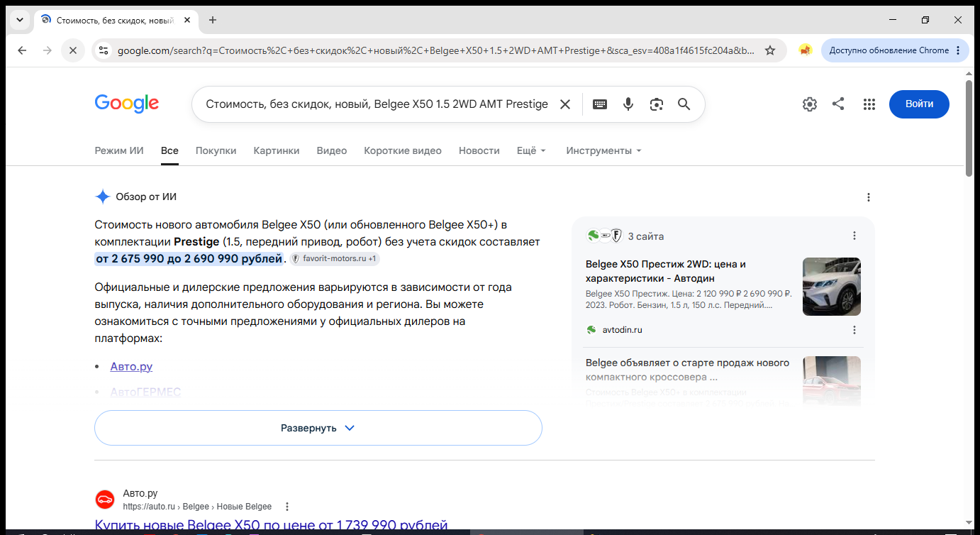Open AI overview three-dot options menu

tap(869, 197)
